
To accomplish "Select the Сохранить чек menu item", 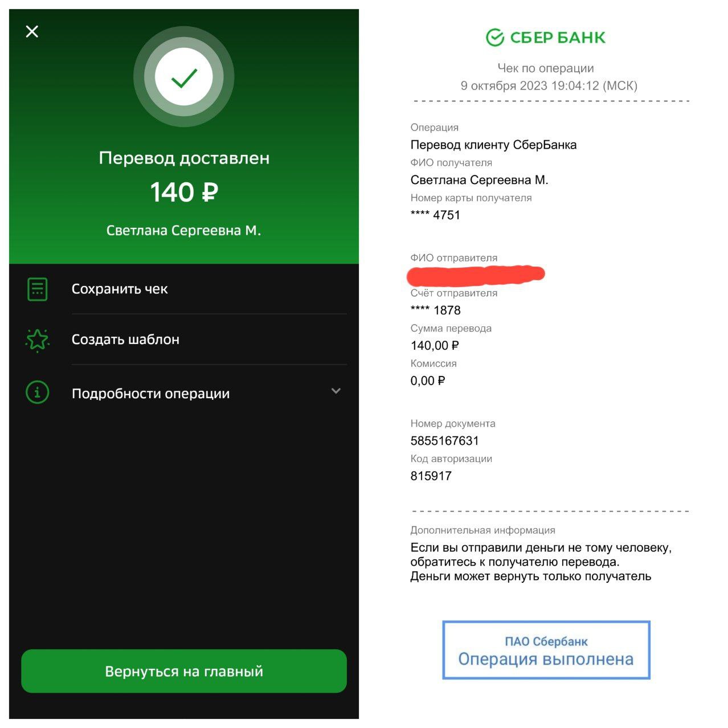I will (184, 289).
